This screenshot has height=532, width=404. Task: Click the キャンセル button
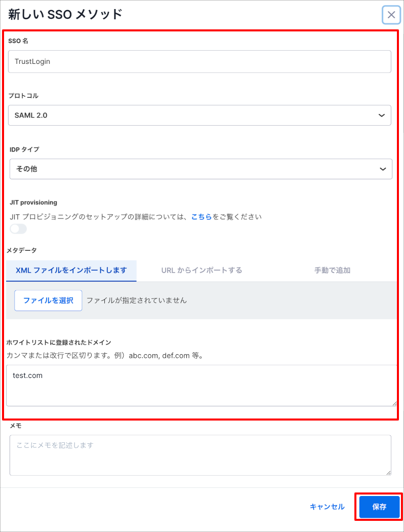click(327, 507)
